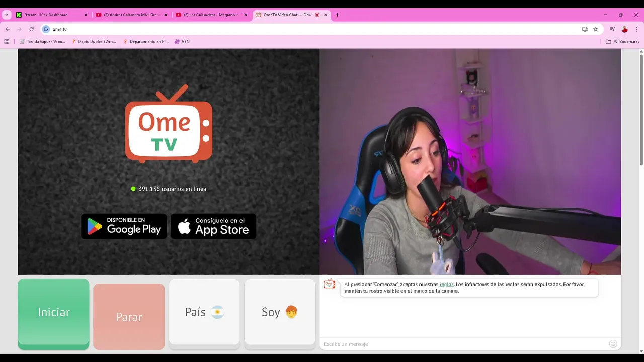Open the tab search dropdown
The image size is (644, 362).
click(x=7, y=15)
